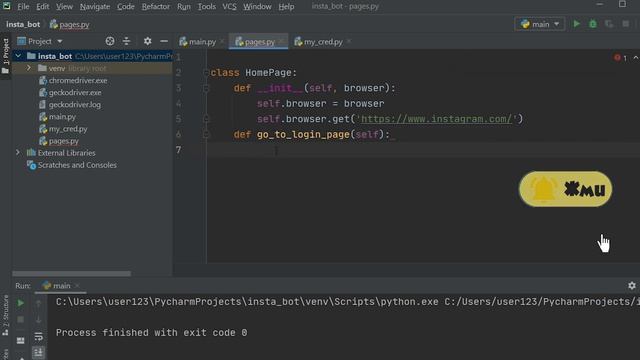Expand the venv folder
Viewport: 640px width, 360px height.
coord(29,68)
